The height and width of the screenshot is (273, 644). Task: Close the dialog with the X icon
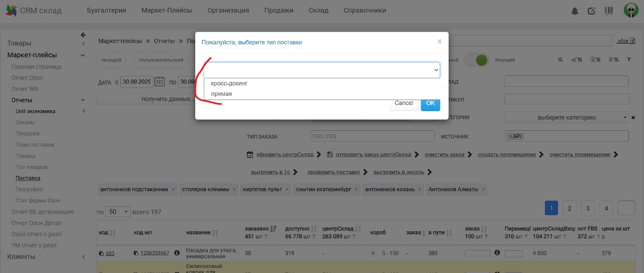click(x=439, y=42)
